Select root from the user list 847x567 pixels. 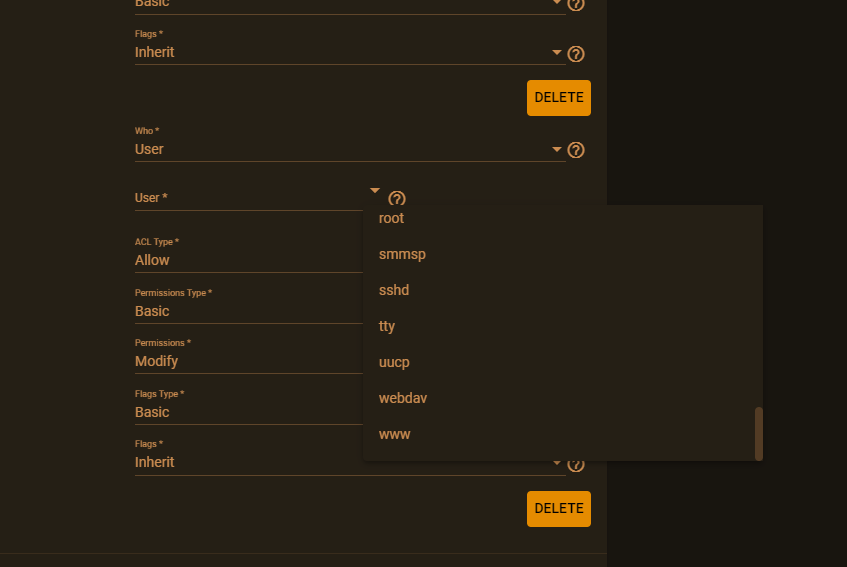(x=392, y=218)
